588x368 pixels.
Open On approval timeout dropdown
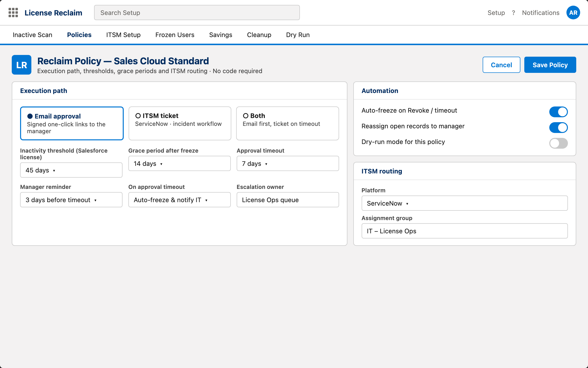click(x=180, y=200)
